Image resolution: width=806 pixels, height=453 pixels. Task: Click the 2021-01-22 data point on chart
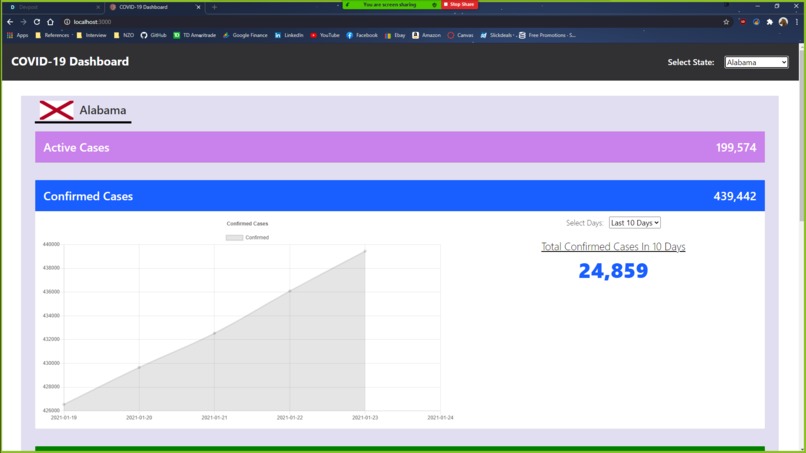(x=290, y=291)
